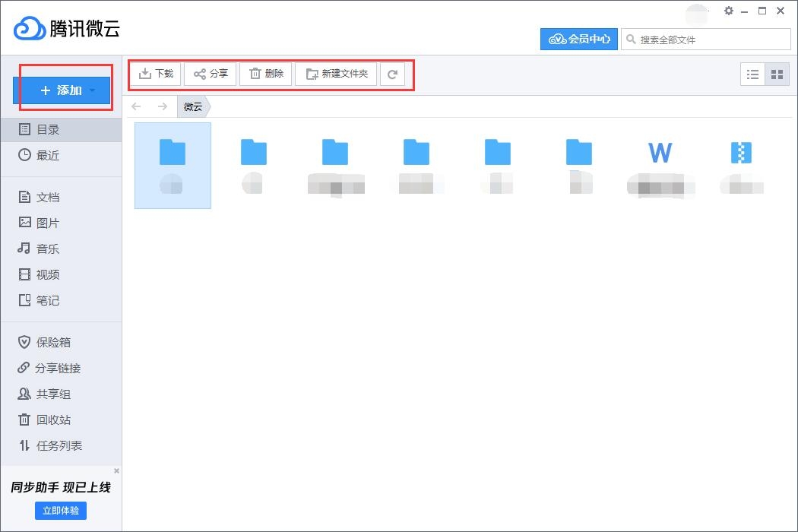The width and height of the screenshot is (798, 532).
Task: Open 分享链接 in the sidebar
Action: click(49, 368)
